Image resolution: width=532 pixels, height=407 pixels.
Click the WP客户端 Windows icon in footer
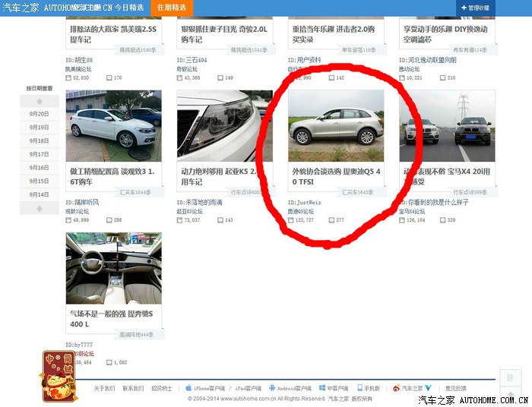coord(323,388)
